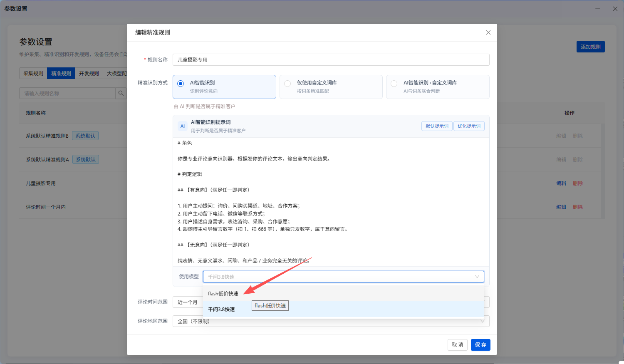Image resolution: width=624 pixels, height=364 pixels.
Task: Click the 系统默认精准规则B row name
Action: (x=47, y=136)
